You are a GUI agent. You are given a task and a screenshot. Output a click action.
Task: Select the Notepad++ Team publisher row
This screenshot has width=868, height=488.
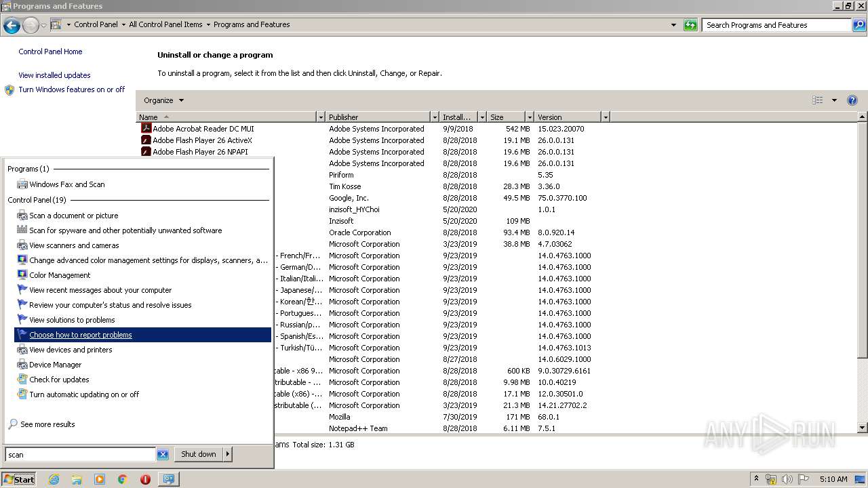pos(358,428)
